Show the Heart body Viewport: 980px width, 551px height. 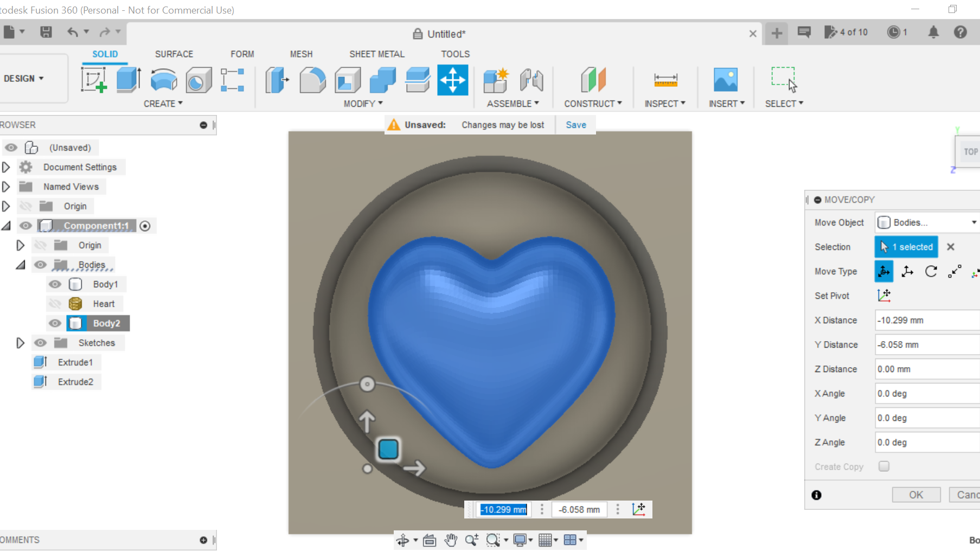55,303
